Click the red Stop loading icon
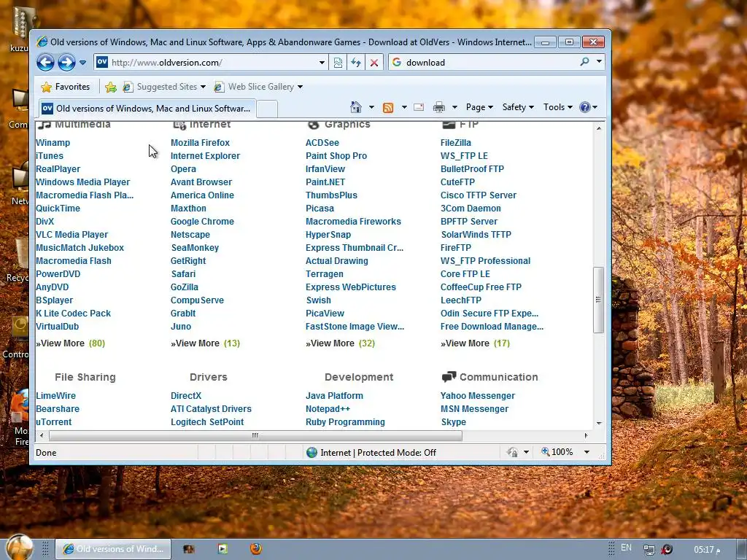The width and height of the screenshot is (747, 560). point(374,63)
